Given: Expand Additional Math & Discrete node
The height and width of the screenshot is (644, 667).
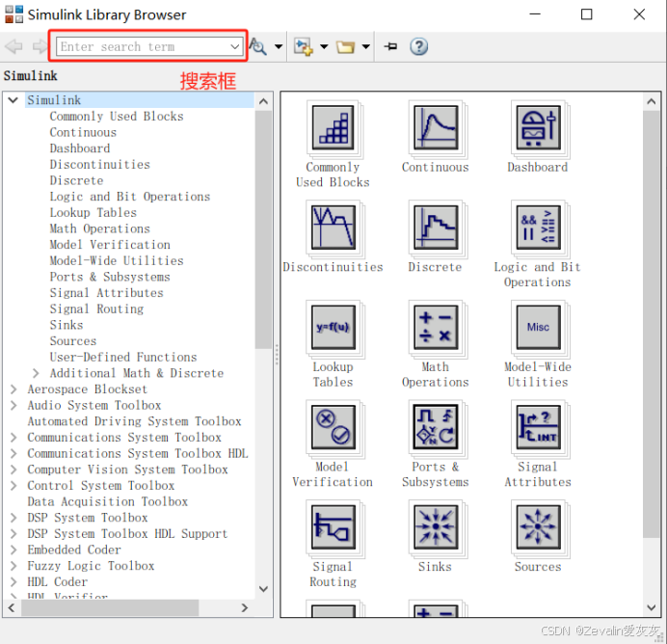Looking at the screenshot, I should [x=36, y=373].
